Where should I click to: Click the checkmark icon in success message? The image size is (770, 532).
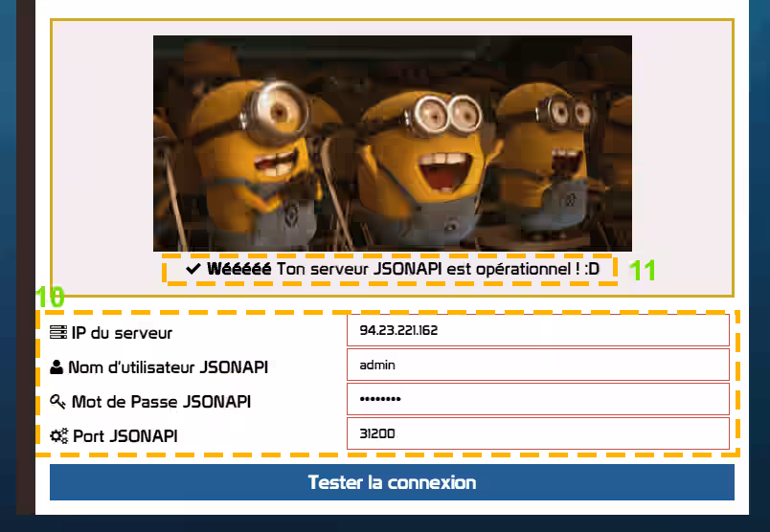[x=193, y=269]
